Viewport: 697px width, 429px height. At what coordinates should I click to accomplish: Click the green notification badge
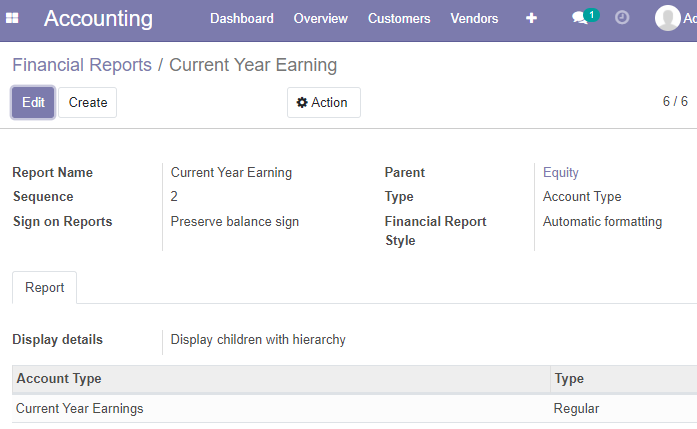click(592, 15)
